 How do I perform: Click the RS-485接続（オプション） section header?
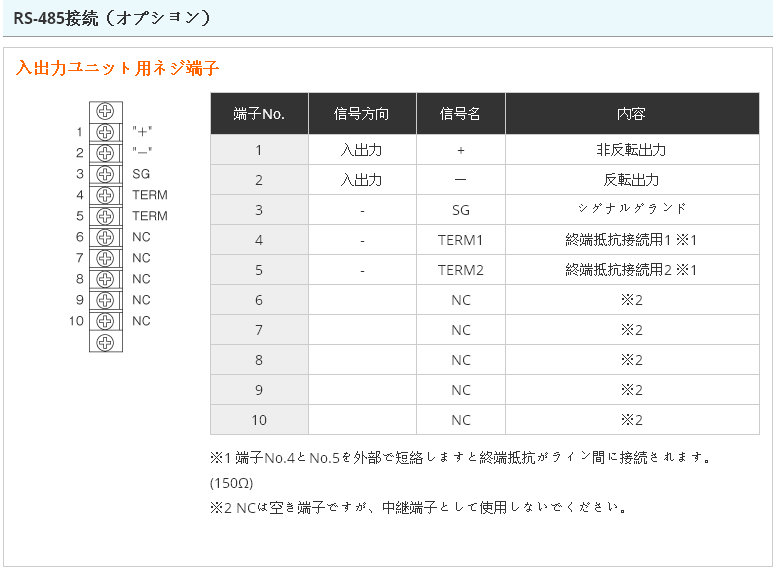tap(111, 18)
